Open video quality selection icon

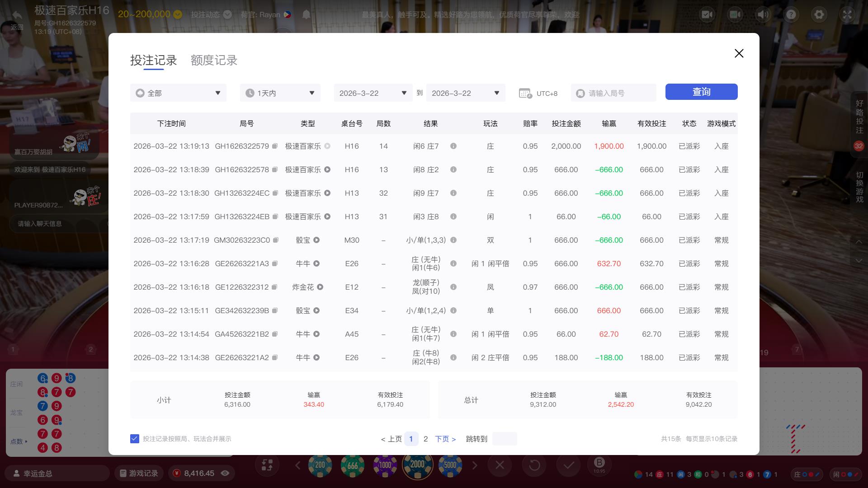click(x=734, y=14)
